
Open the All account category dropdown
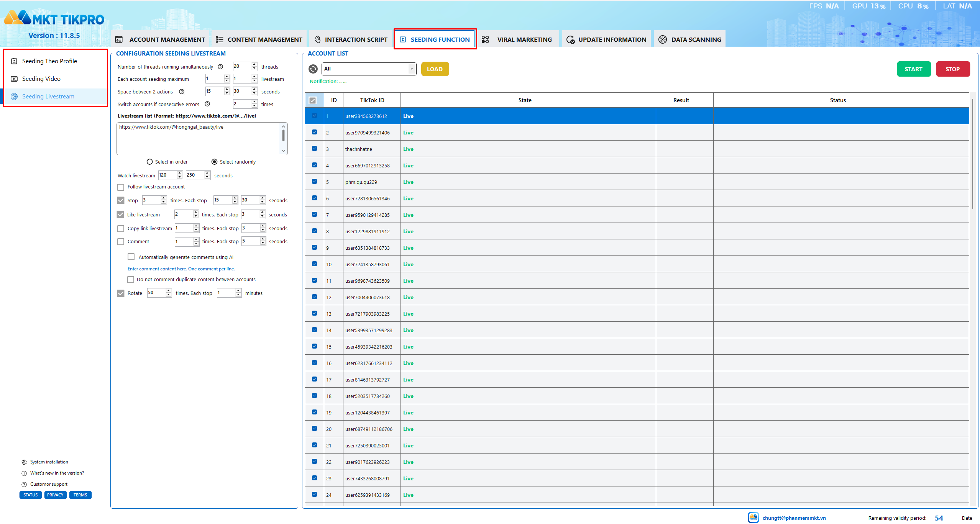[x=369, y=69]
